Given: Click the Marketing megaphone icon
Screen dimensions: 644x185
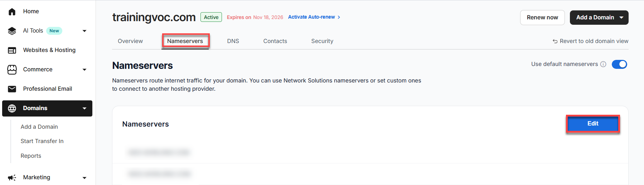Looking at the screenshot, I should pyautogui.click(x=12, y=177).
